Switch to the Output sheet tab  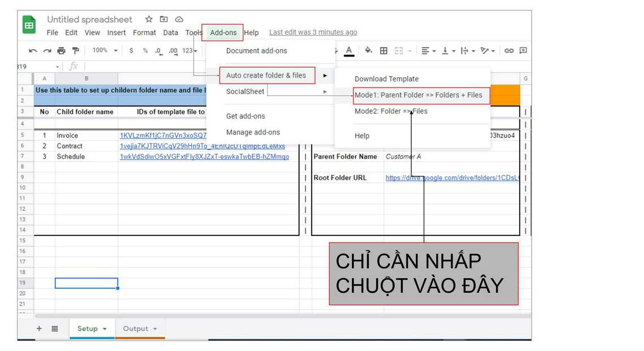135,328
